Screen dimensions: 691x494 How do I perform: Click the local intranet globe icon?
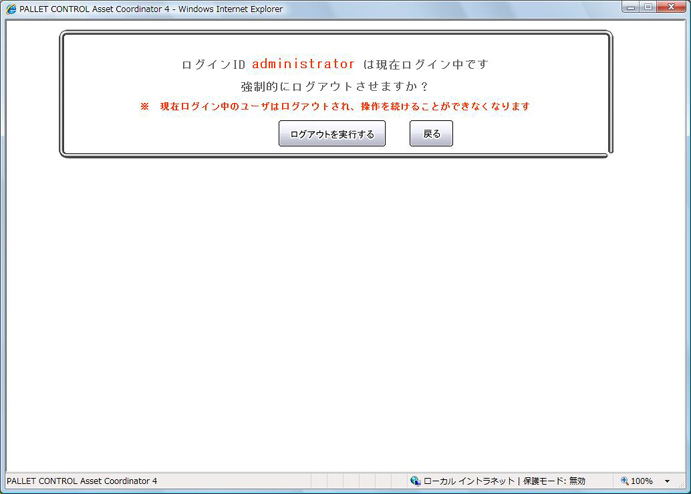pyautogui.click(x=415, y=481)
